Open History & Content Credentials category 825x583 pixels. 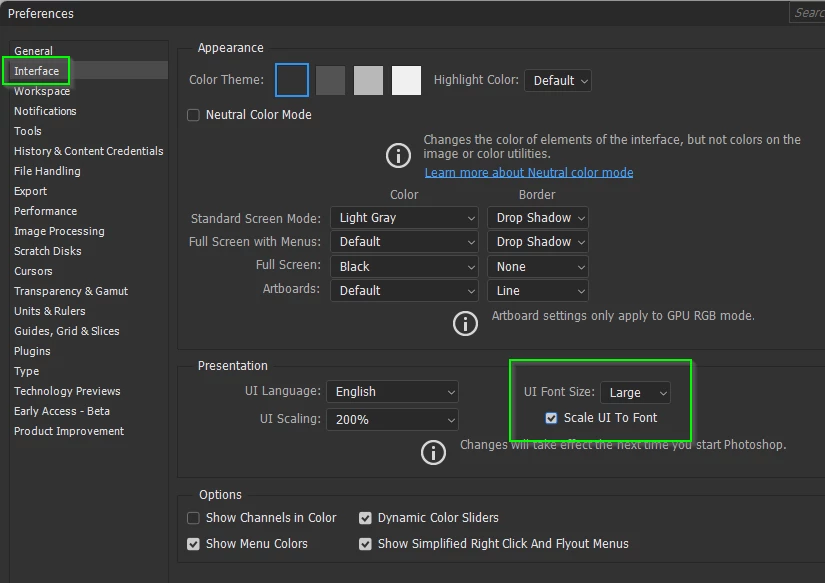[88, 151]
